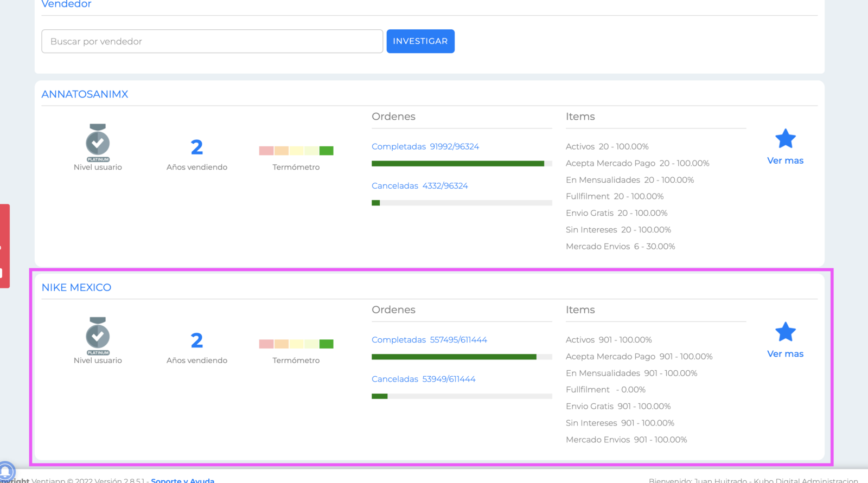This screenshot has width=868, height=483.
Task: Open the notification bell icon at bottom left
Action: coord(5,471)
